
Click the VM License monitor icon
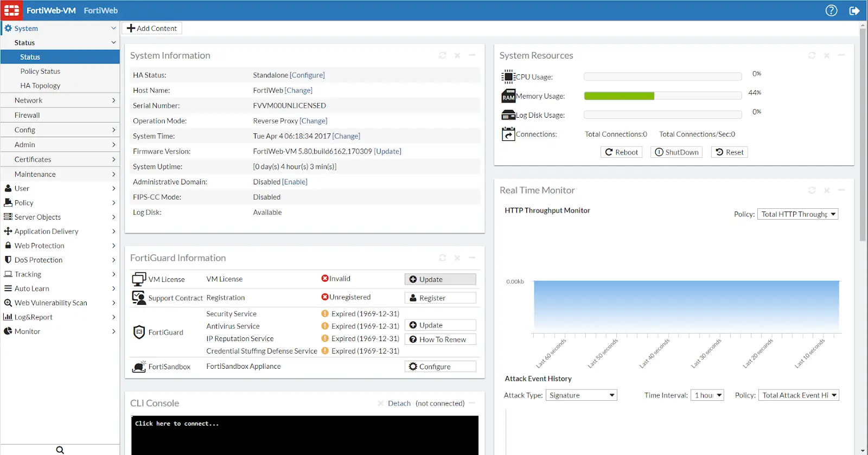(x=139, y=279)
